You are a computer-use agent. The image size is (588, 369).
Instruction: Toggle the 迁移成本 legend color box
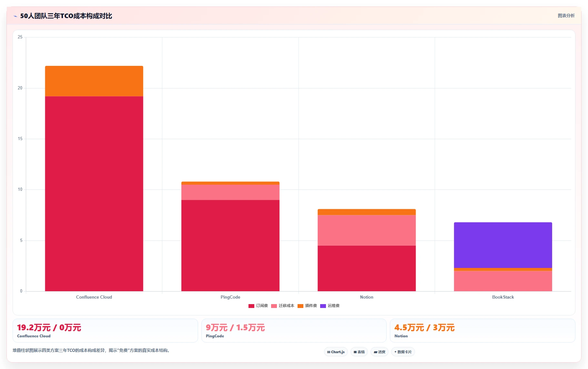point(274,306)
